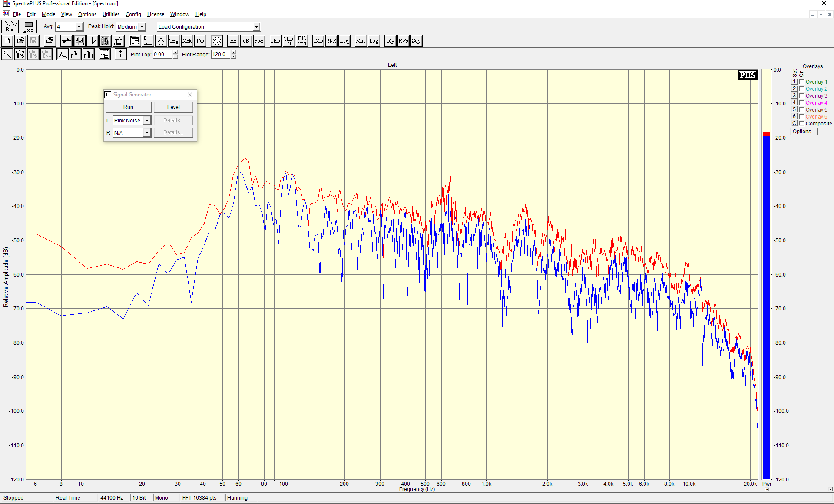834x504 pixels.
Task: Click the Stop analyzer button
Action: [28, 26]
